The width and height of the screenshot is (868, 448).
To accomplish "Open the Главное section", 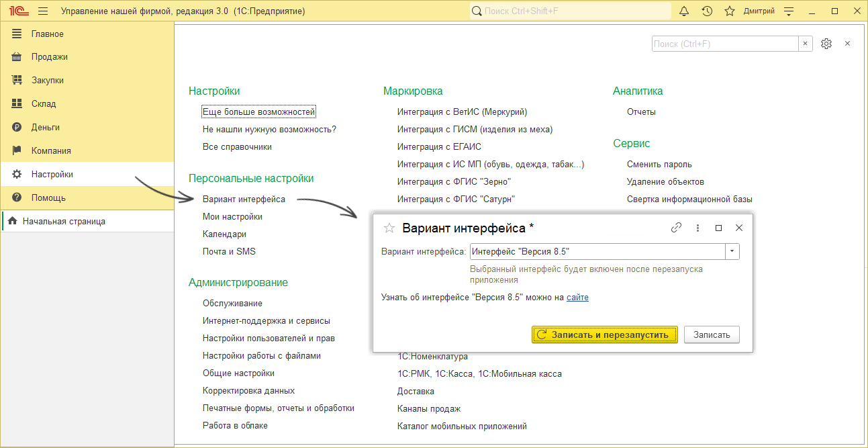I will pyautogui.click(x=87, y=34).
